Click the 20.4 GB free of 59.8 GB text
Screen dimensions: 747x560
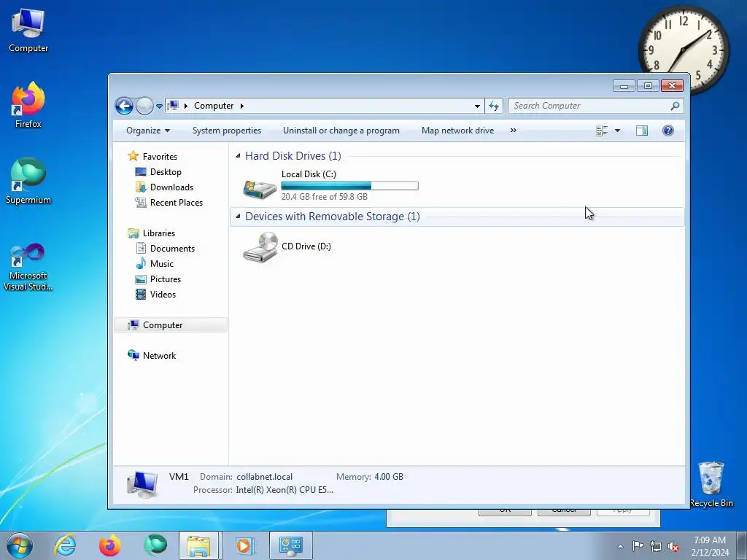click(x=325, y=197)
